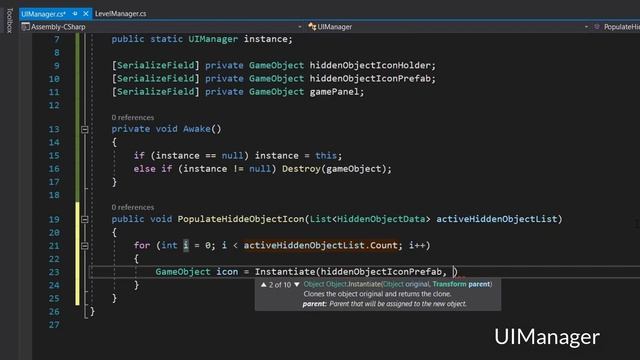Click the Assembly-CSharp project icon
640x360 pixels.
25,27
